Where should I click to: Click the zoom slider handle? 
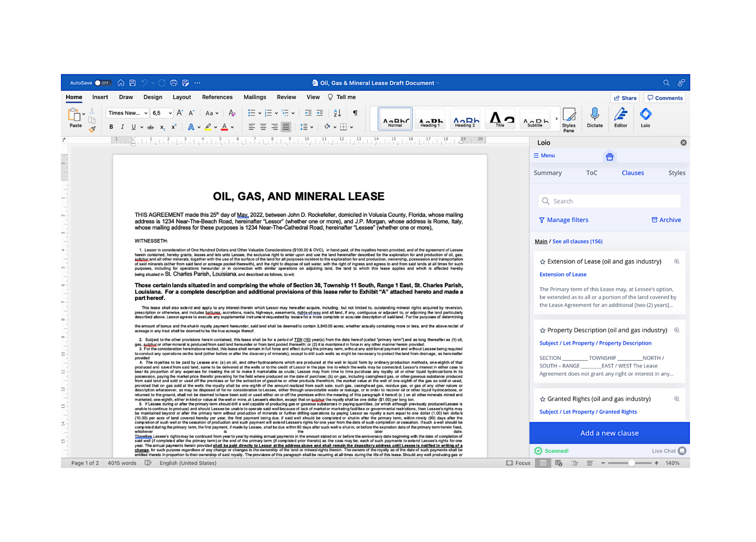coord(631,463)
